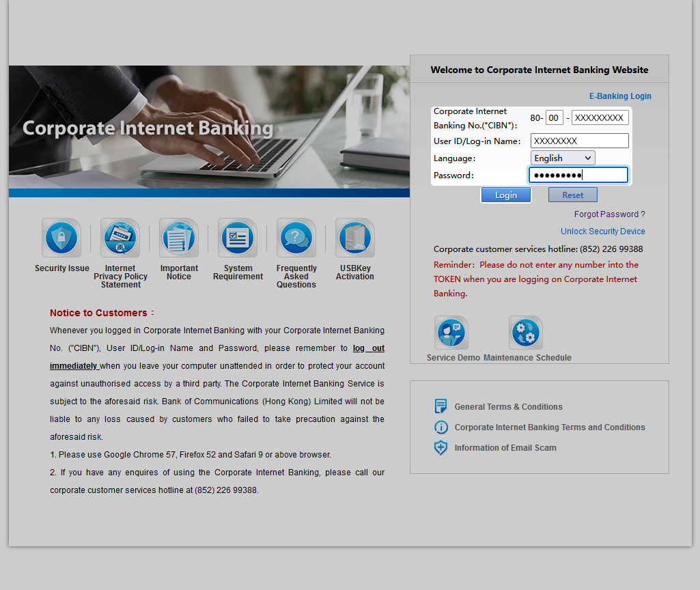700x590 pixels.
Task: Click the USBKey Activation icon
Action: point(355,238)
